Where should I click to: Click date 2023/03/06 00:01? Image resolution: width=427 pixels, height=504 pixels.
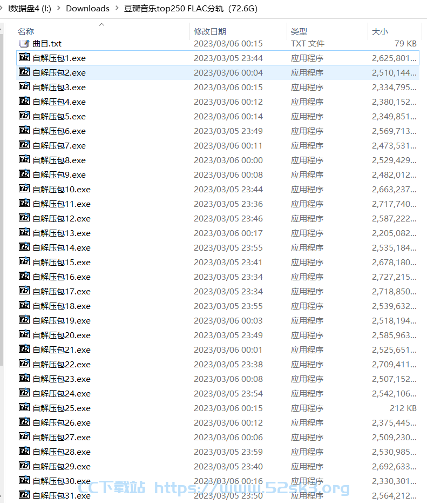pos(228,350)
